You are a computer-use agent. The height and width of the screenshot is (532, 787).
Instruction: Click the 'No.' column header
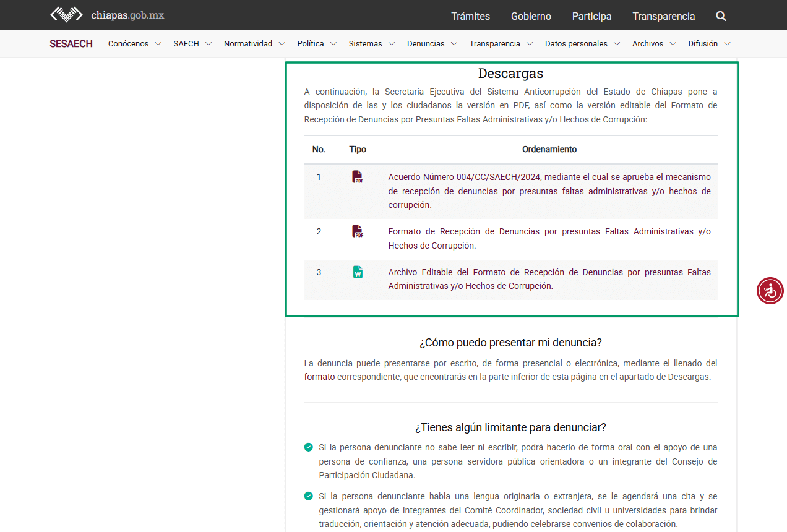[319, 149]
